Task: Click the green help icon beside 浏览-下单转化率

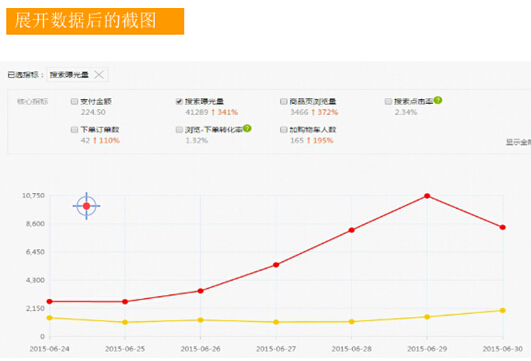Action: point(247,128)
